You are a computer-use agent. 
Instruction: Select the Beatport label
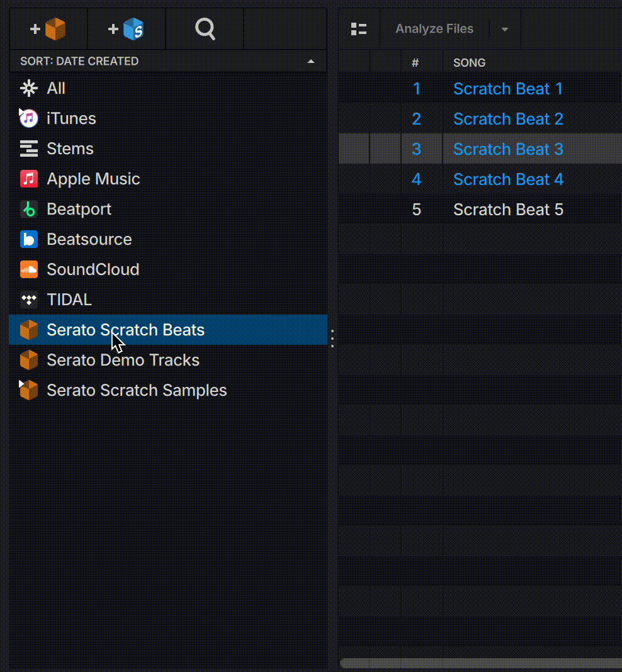[79, 209]
